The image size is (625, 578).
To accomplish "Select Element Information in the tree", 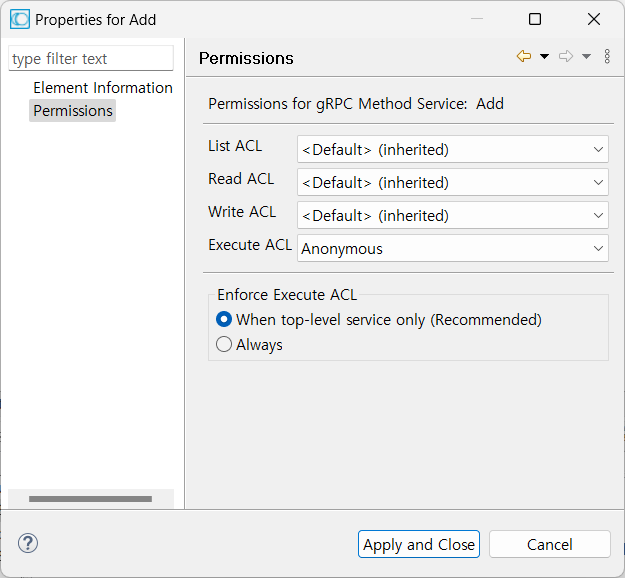I will point(102,88).
